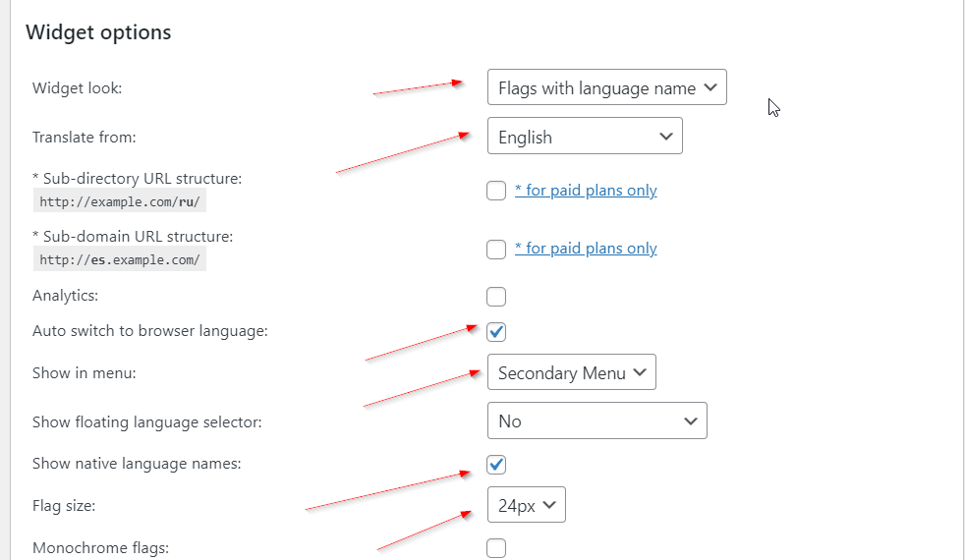This screenshot has height=560, width=965.
Task: Open the Flag size dropdown
Action: 526,506
